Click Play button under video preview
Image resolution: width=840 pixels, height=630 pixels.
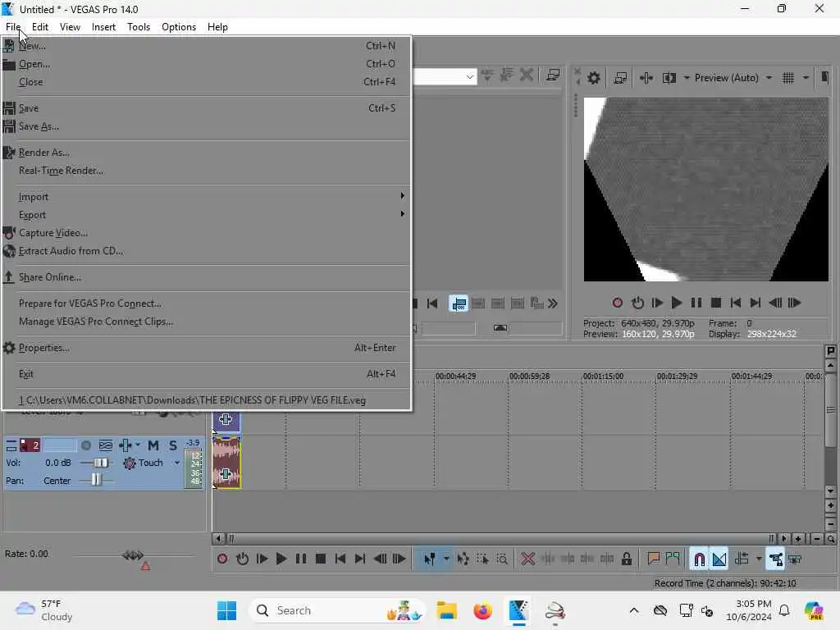pos(677,304)
